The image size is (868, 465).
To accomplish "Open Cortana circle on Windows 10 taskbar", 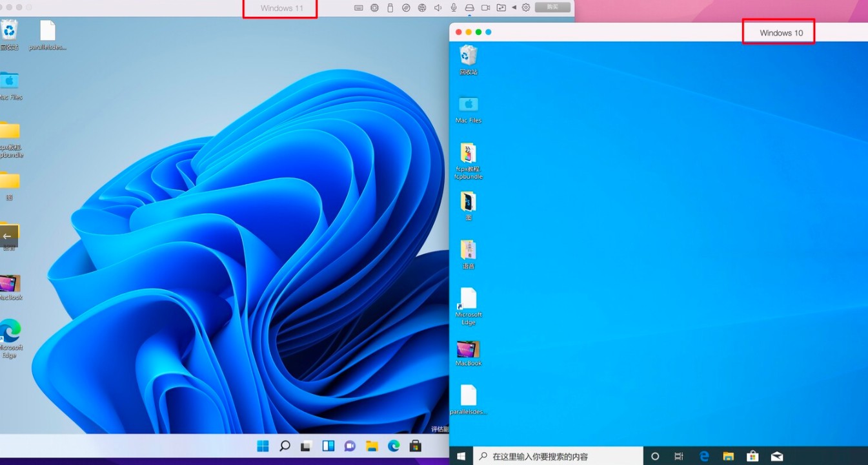I will click(x=655, y=456).
